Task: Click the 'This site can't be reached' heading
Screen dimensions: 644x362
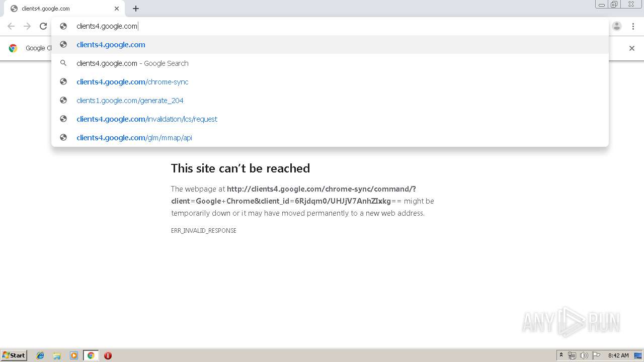Action: pos(240,168)
